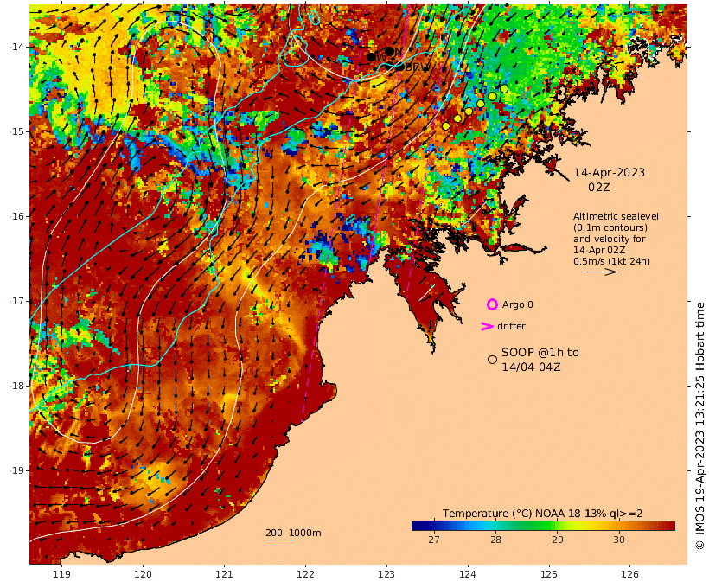Click the latitude axis label -14
The width and height of the screenshot is (709, 588).
[x=16, y=47]
